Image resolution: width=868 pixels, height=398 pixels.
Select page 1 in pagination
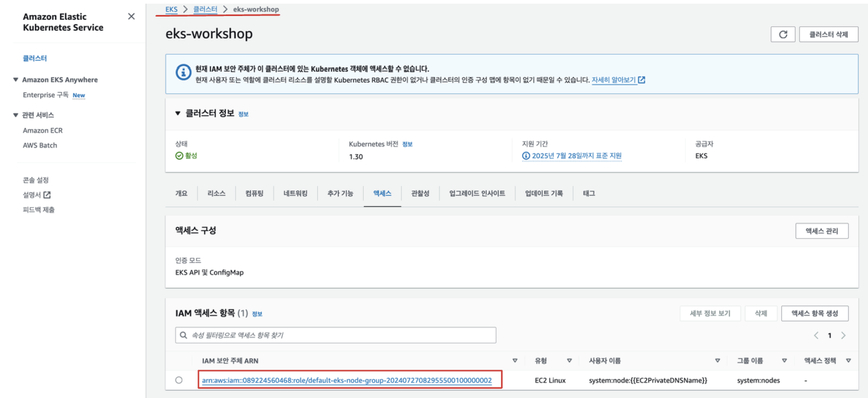point(829,335)
